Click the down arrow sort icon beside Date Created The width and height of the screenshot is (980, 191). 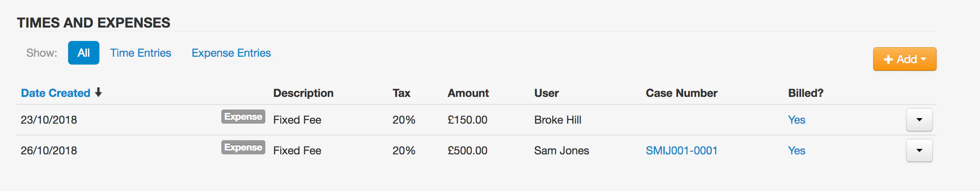click(x=98, y=93)
